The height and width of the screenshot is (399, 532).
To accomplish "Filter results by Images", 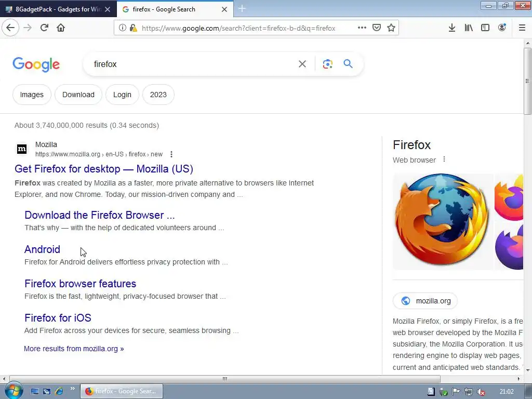I will coord(32,95).
